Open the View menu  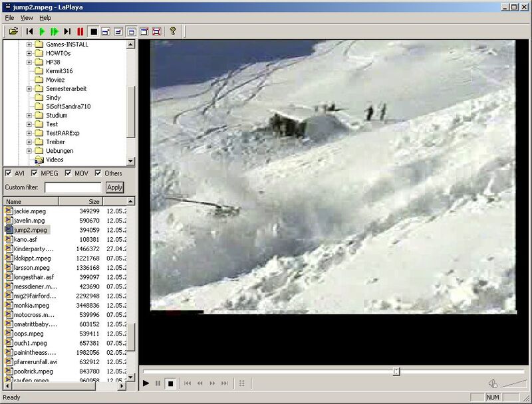(x=27, y=18)
